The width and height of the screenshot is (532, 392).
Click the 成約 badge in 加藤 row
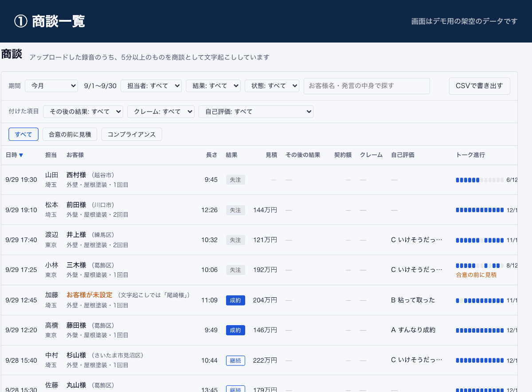(x=235, y=300)
